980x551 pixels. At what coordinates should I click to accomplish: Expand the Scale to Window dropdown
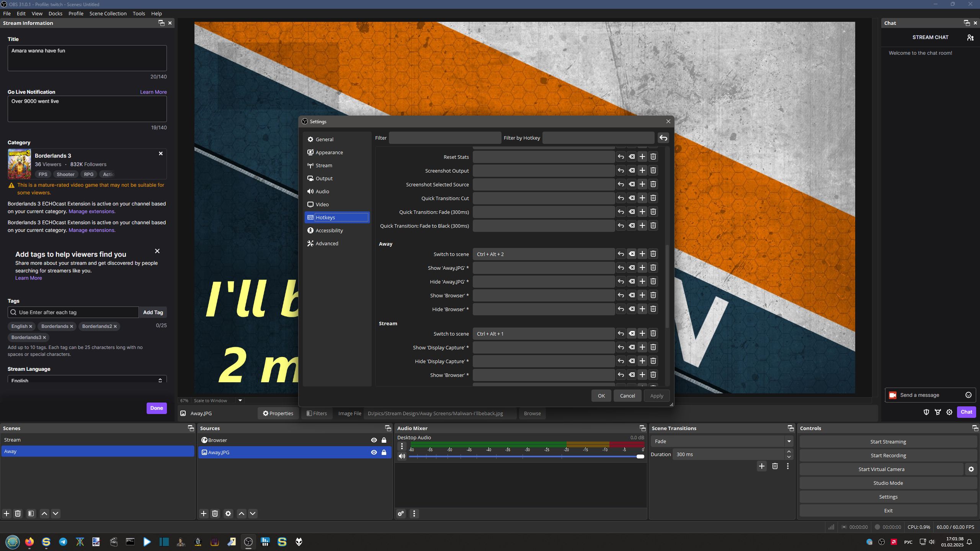(x=240, y=401)
